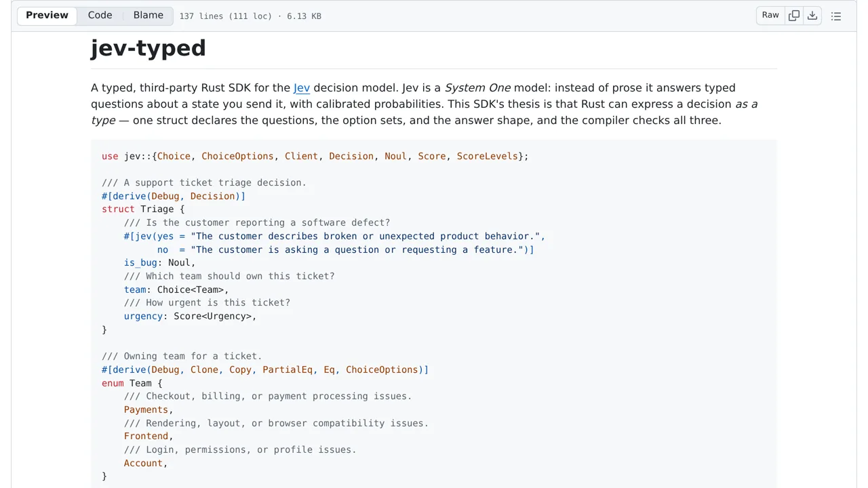Click the 'System One' italic text
Viewport: 868px width, 488px height.
coord(477,88)
